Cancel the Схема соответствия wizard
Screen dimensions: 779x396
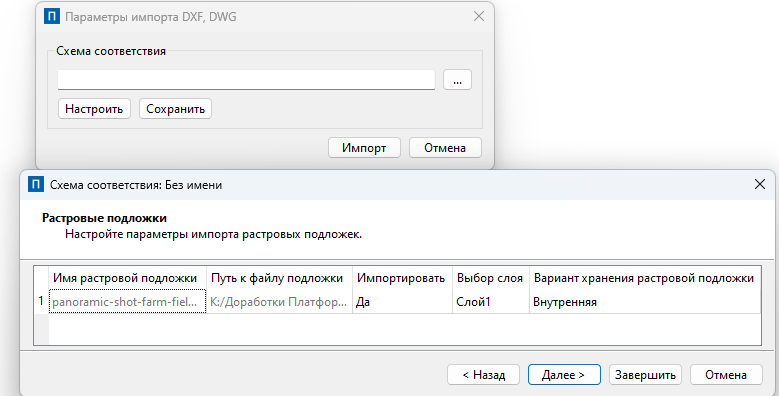pos(726,375)
